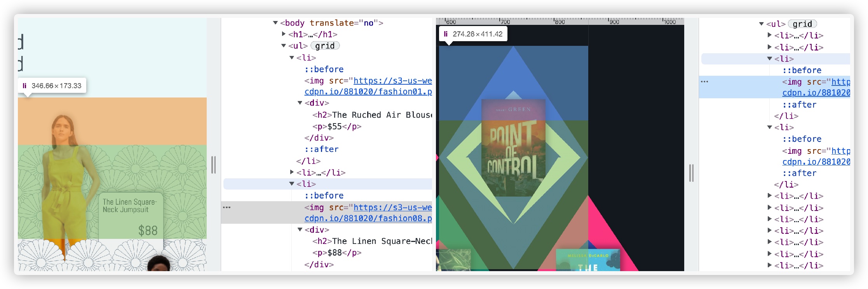Collapse the ul node in the books DOM tree
Viewport: 868px width, 289px height.
(x=761, y=24)
